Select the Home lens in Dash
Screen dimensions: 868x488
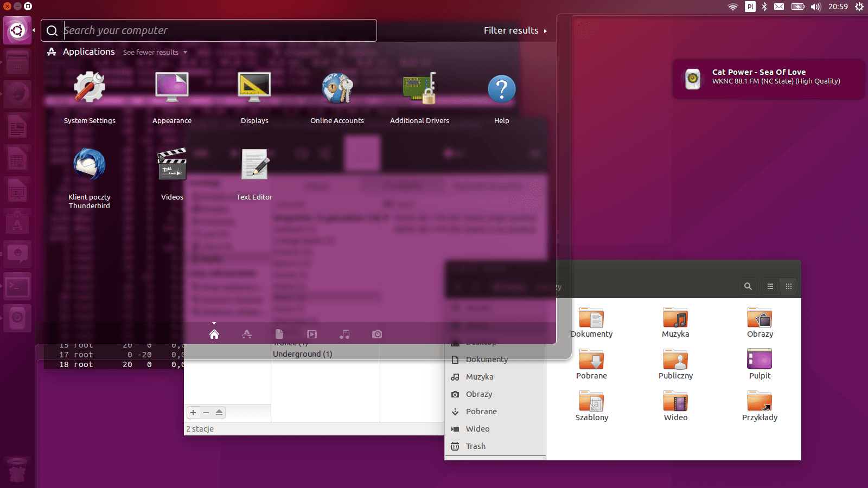pos(214,334)
